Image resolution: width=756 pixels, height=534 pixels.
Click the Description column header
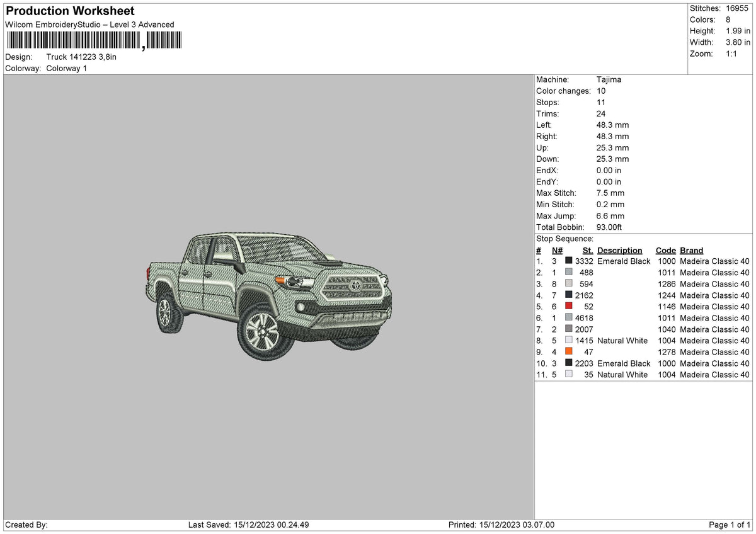(x=620, y=251)
